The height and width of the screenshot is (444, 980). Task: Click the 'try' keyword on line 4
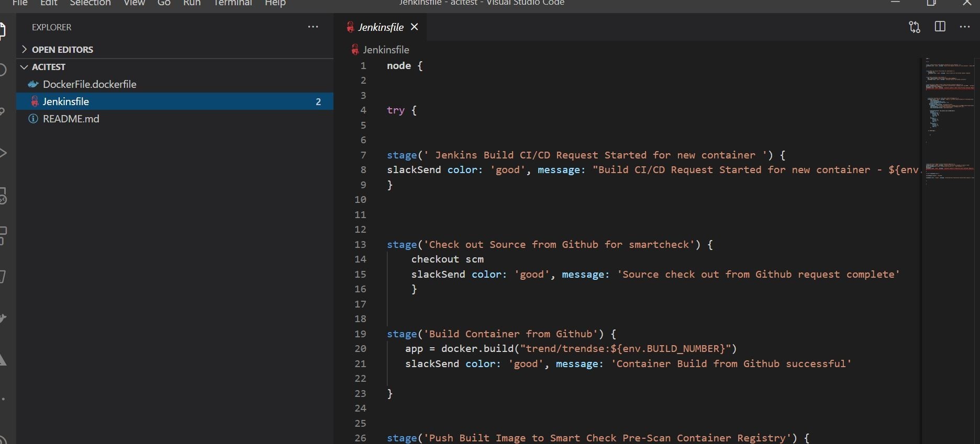[396, 110]
